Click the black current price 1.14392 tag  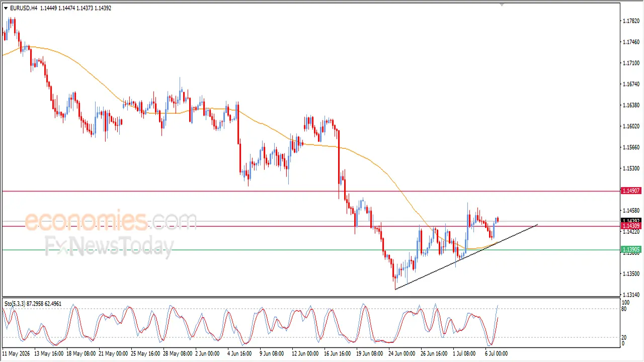[x=631, y=221]
